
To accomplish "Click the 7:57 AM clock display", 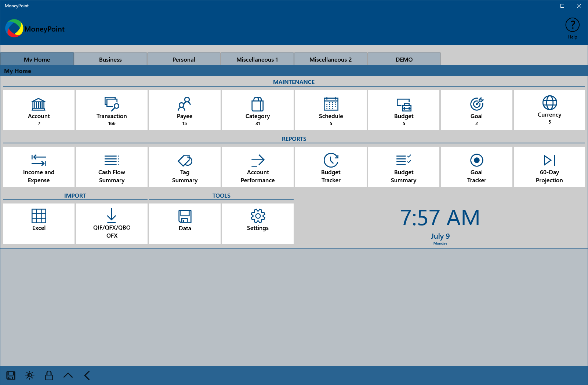I will (440, 217).
